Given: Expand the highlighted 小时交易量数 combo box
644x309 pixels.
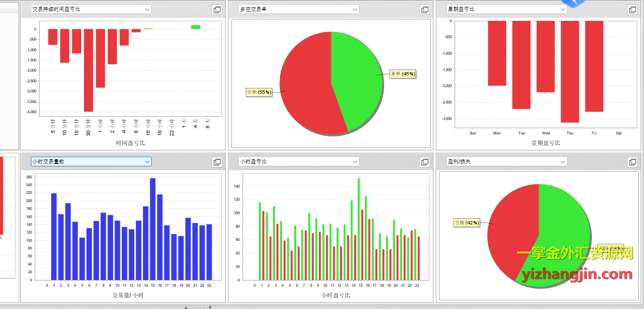Looking at the screenshot, I should click(147, 162).
